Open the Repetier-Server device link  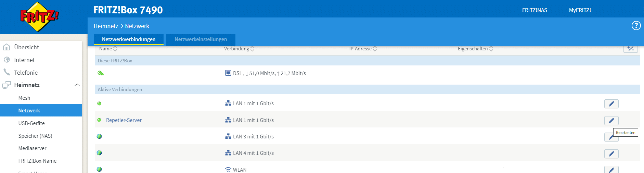tap(124, 120)
